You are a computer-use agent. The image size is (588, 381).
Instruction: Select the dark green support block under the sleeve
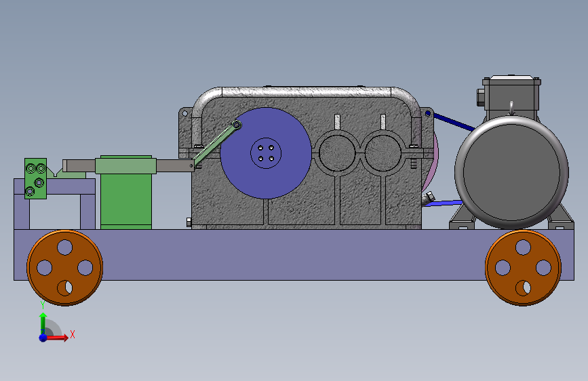click(126, 201)
